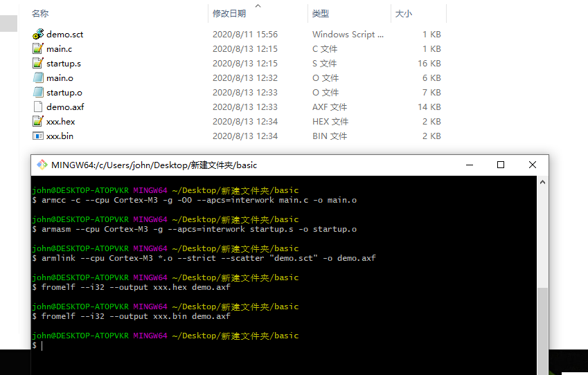The width and height of the screenshot is (588, 375).
Task: Click the startup.o file name
Action: (64, 92)
